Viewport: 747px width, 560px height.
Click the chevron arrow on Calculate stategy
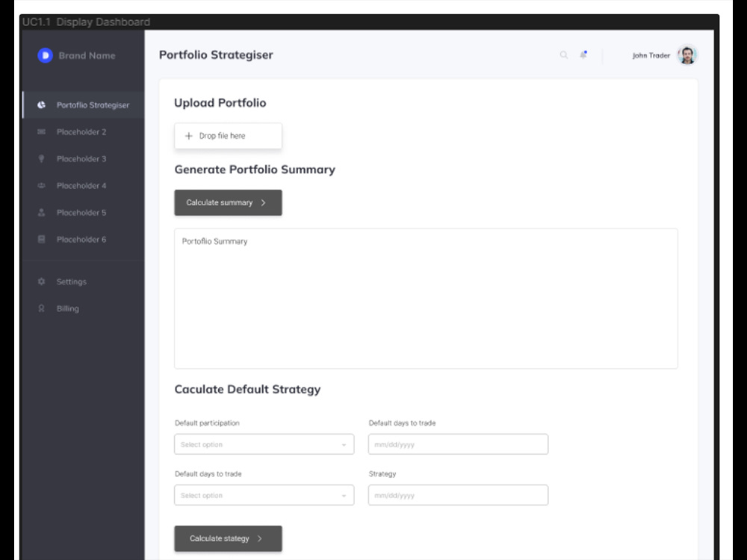tap(260, 538)
